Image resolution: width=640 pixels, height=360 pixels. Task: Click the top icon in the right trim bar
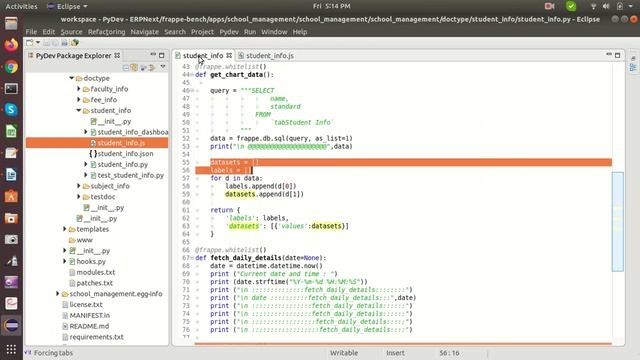coord(633,58)
